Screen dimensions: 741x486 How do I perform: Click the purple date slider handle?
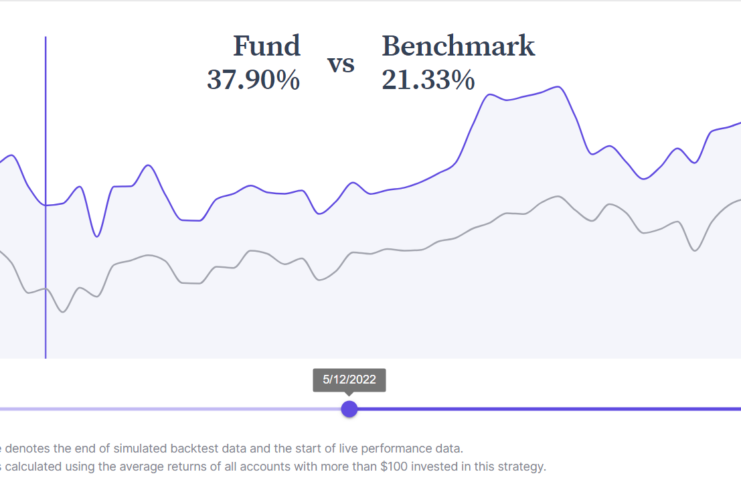[x=349, y=408]
